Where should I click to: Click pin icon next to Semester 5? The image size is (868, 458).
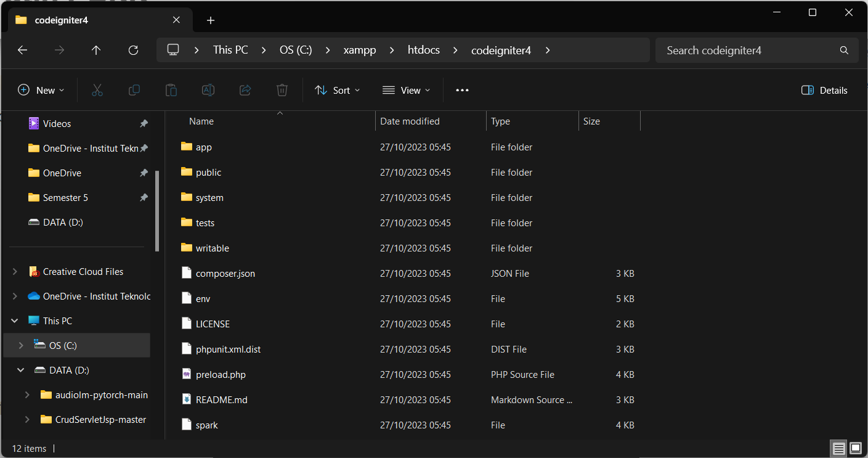144,198
